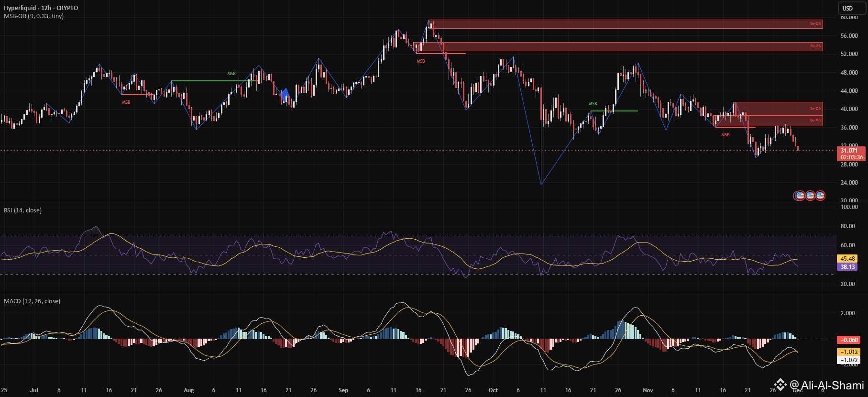Open the middle US flag event icon

pos(810,195)
